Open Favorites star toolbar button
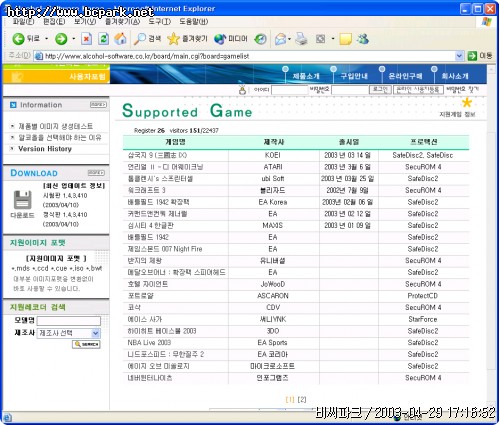Image resolution: width=500 pixels, height=425 pixels. coord(187,39)
